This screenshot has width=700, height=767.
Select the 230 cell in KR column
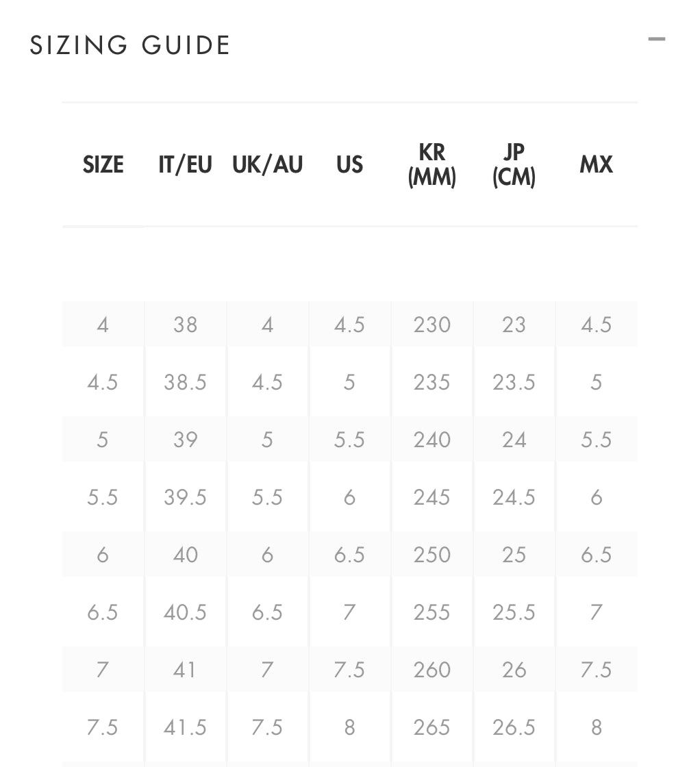point(432,324)
